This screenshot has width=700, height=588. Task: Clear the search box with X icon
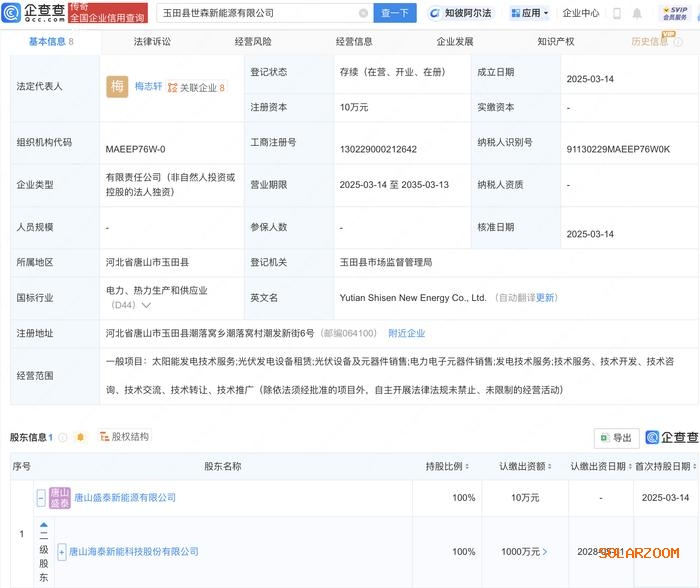click(x=362, y=13)
